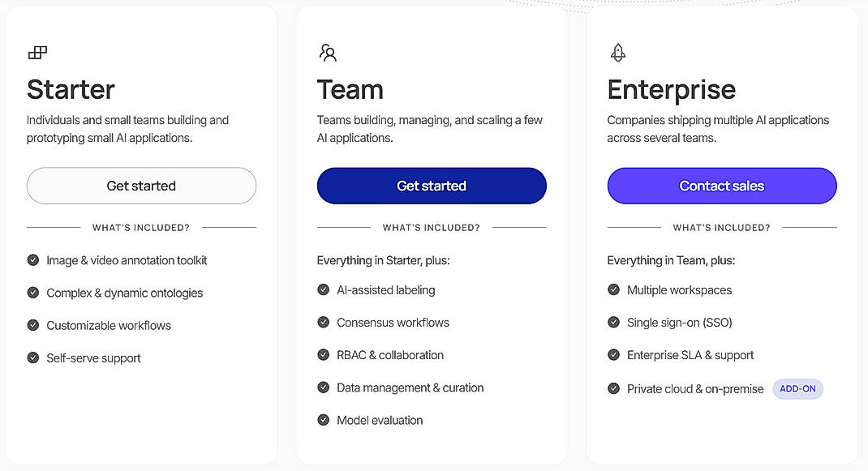Click the checkmark beside Self-serve support
The image size is (868, 471).
coord(33,358)
